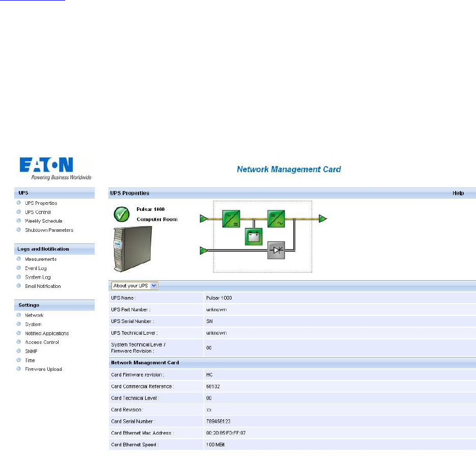This screenshot has width=476, height=457.
Task: Select the UPS section header
Action: point(54,193)
